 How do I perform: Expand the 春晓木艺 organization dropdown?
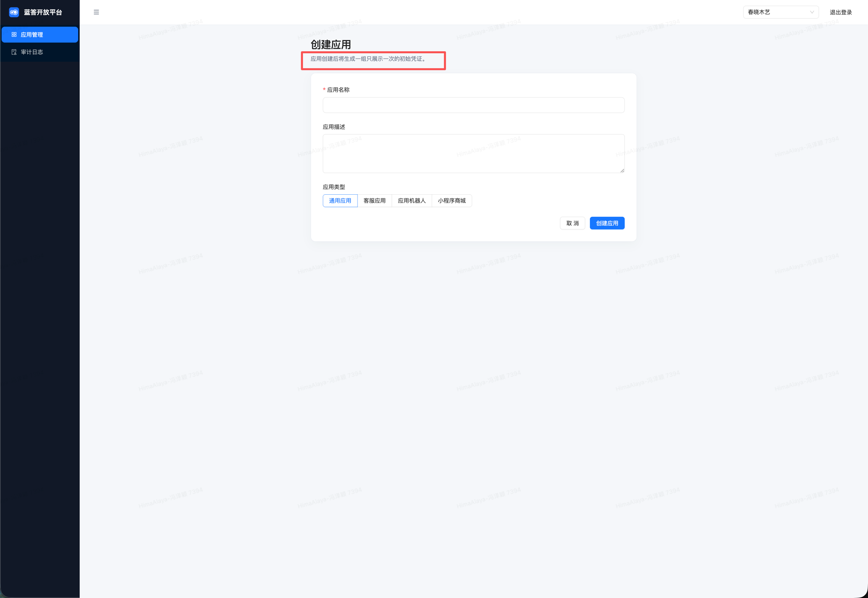point(781,12)
